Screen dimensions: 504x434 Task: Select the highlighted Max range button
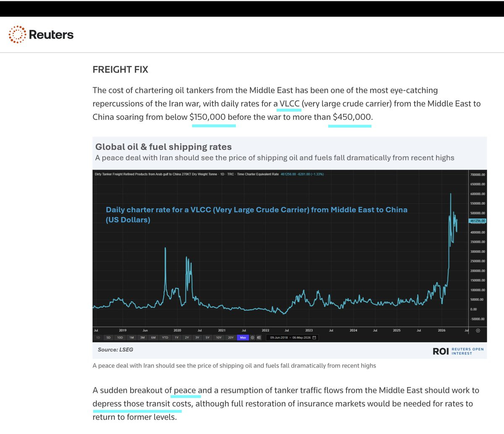coord(243,337)
